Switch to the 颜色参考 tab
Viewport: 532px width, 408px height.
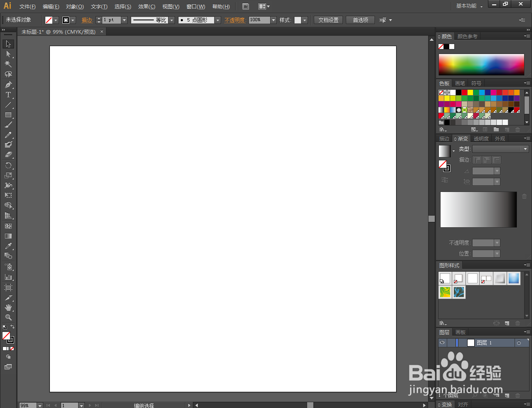(x=467, y=37)
